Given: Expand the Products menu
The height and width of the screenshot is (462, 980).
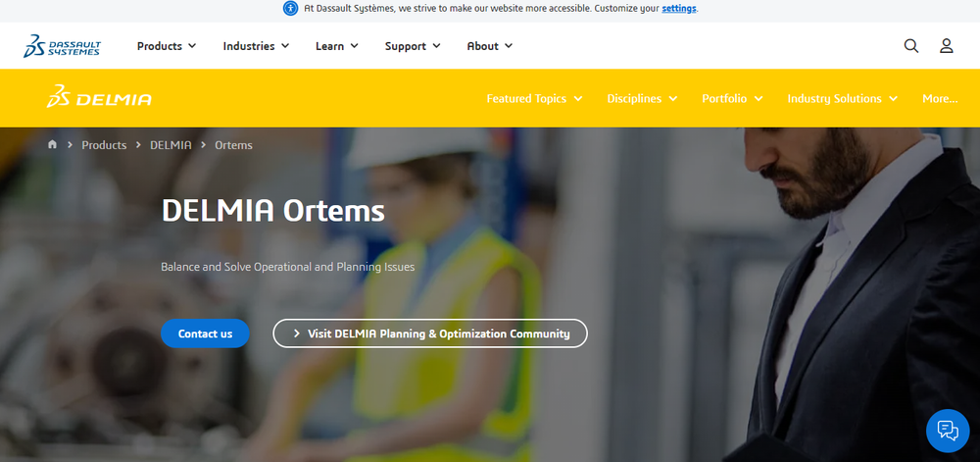Looking at the screenshot, I should [x=167, y=46].
